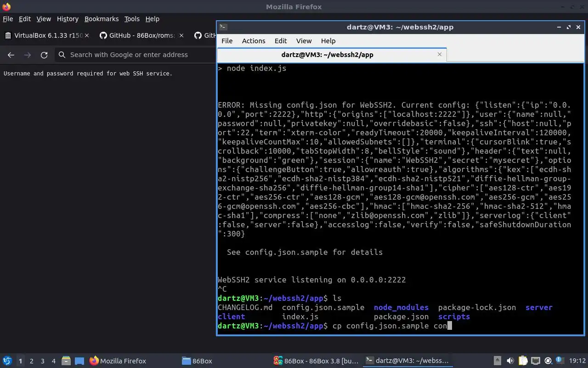Activate Mozilla Firefox taskbar button

[x=132, y=361]
